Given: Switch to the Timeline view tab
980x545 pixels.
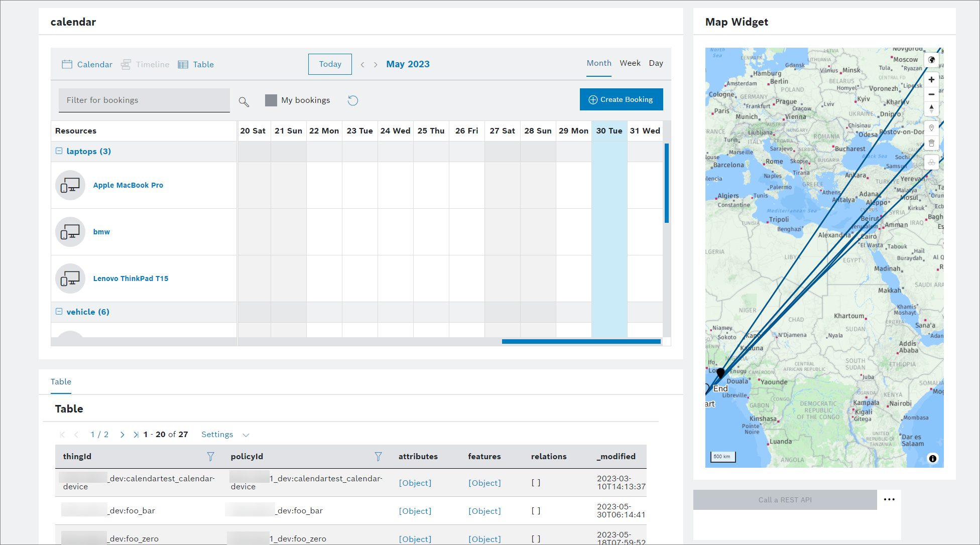Looking at the screenshot, I should 146,64.
